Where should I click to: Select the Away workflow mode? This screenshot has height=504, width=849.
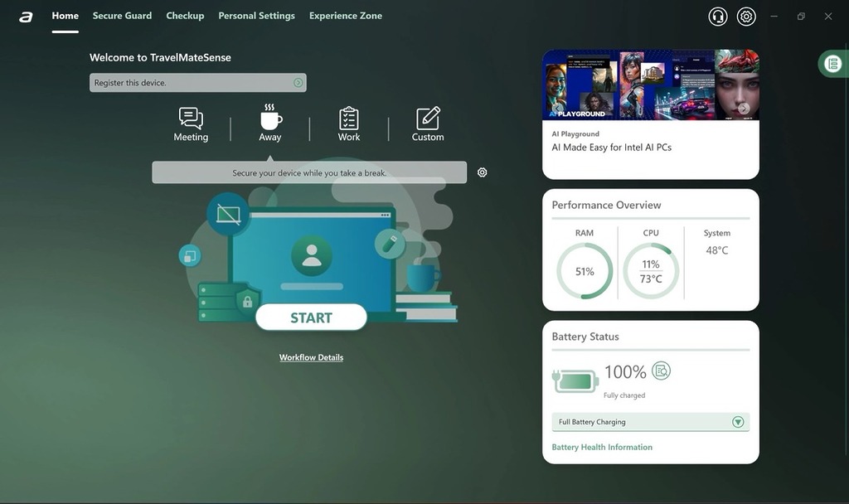point(269,124)
